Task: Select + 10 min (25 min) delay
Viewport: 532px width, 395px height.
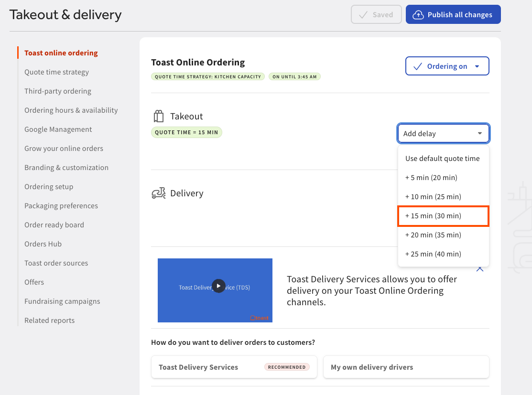Action: (443, 197)
